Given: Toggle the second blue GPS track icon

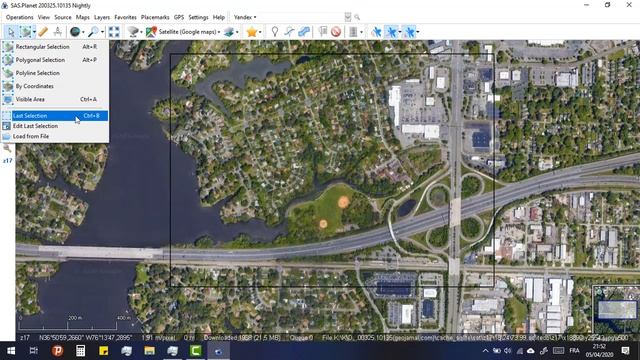Looking at the screenshot, I should click(391, 31).
